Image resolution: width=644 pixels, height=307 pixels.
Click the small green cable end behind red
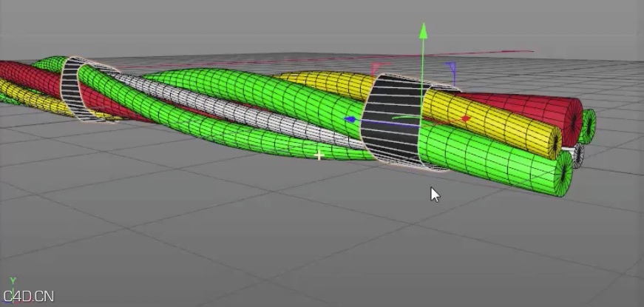click(x=589, y=126)
